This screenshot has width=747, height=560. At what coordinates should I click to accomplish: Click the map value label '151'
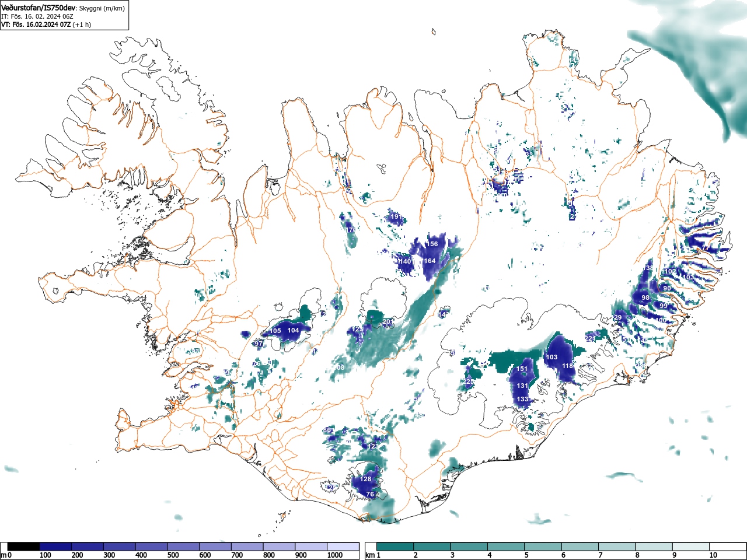522,369
